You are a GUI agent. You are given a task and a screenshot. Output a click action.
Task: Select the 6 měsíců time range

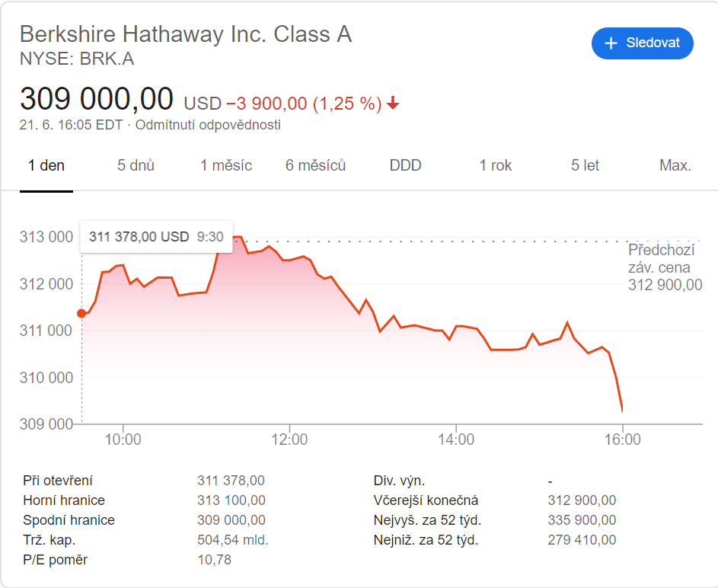click(315, 165)
